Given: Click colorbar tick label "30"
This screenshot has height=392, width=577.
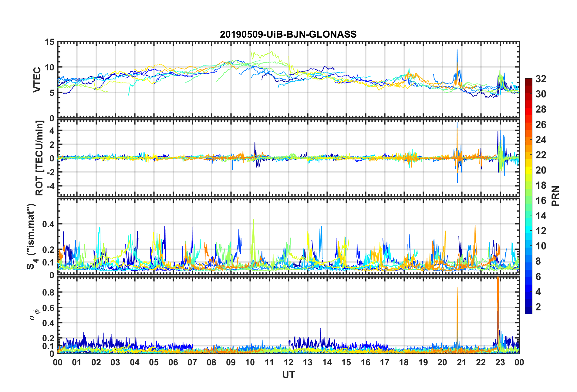Looking at the screenshot, I should 541,94.
